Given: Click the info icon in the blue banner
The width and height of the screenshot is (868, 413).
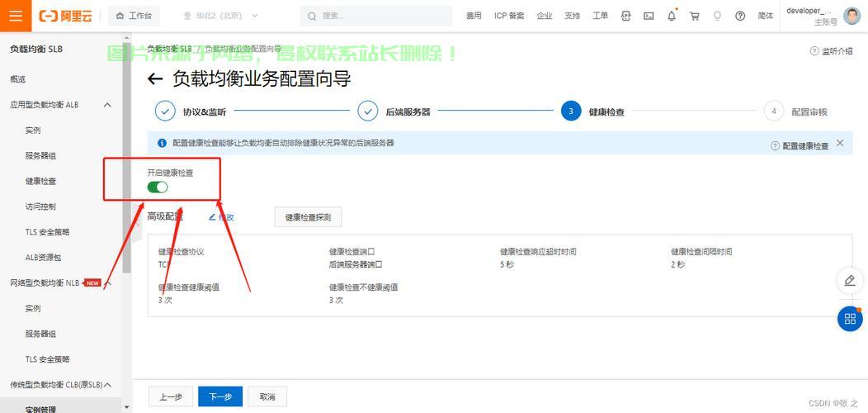Looking at the screenshot, I should coord(163,143).
